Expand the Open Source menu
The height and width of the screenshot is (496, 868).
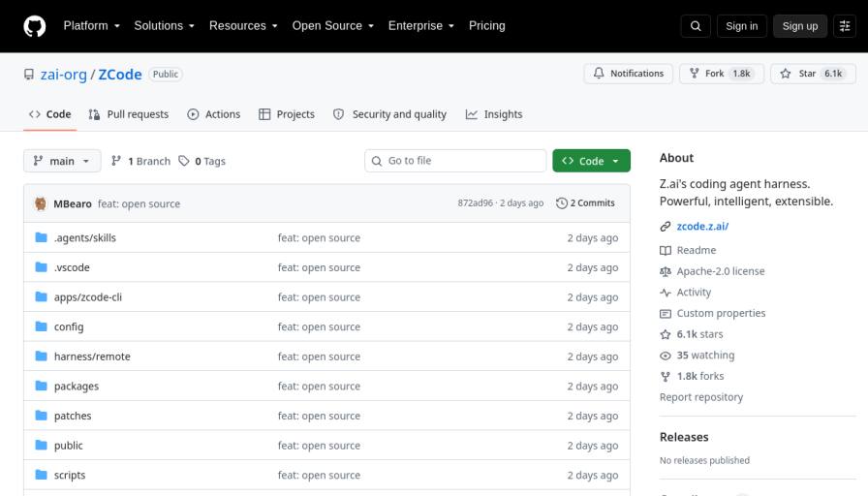332,25
